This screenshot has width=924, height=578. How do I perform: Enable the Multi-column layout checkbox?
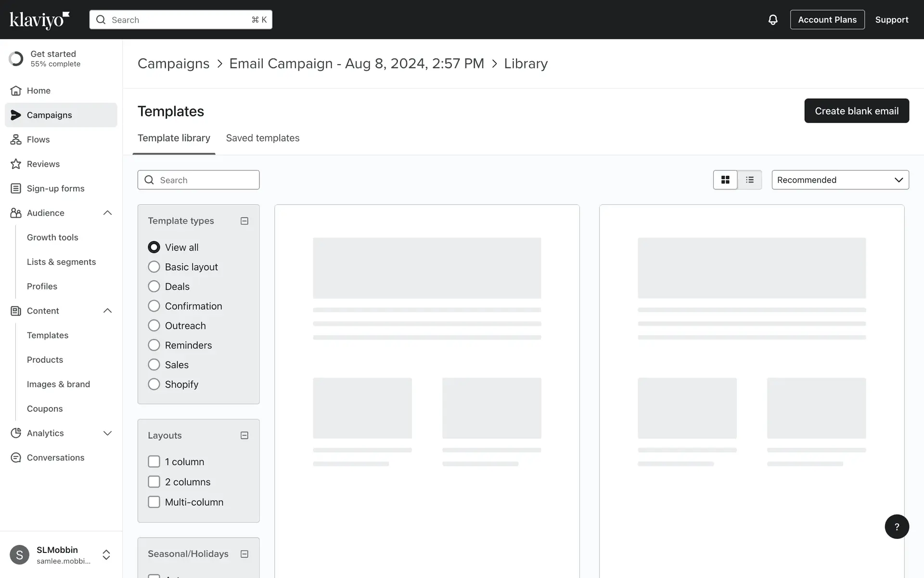tap(154, 502)
